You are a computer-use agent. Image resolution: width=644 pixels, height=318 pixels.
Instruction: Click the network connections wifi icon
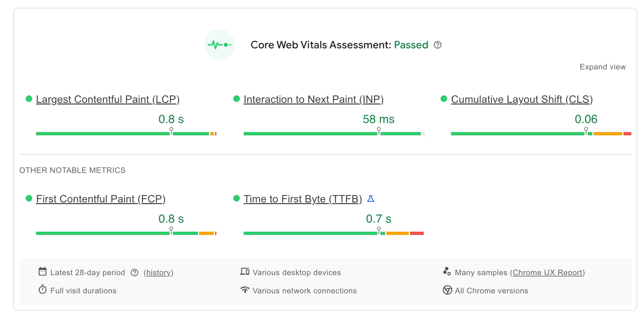click(245, 289)
